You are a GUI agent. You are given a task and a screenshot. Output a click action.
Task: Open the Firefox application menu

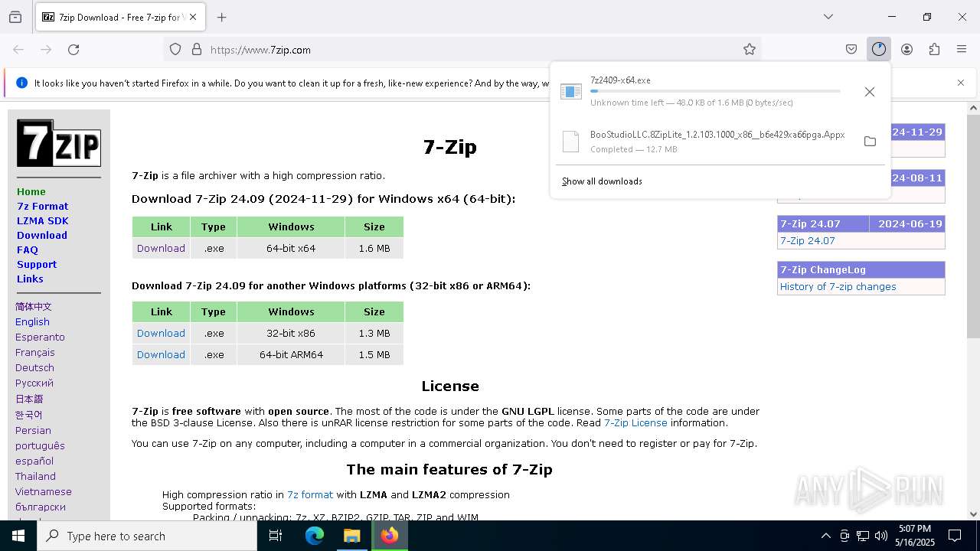click(962, 49)
